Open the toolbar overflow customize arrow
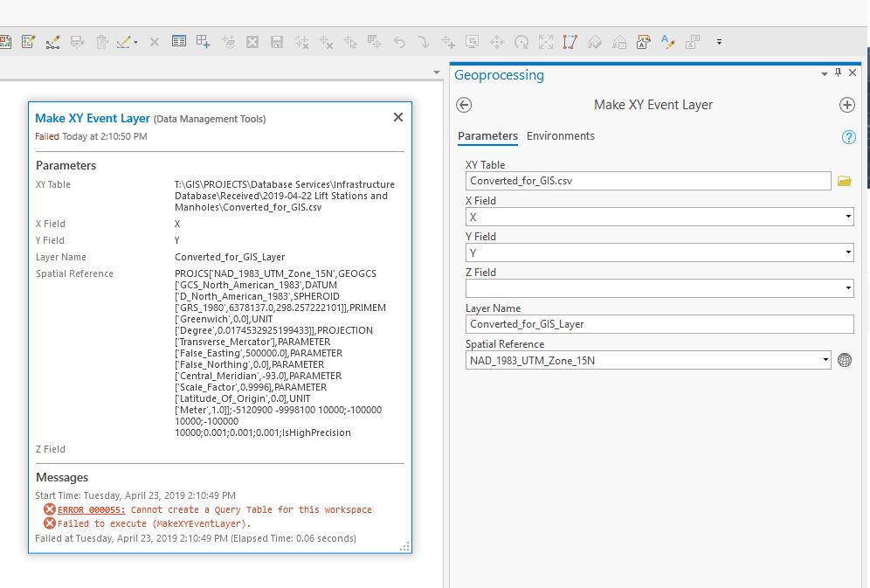 tap(719, 42)
